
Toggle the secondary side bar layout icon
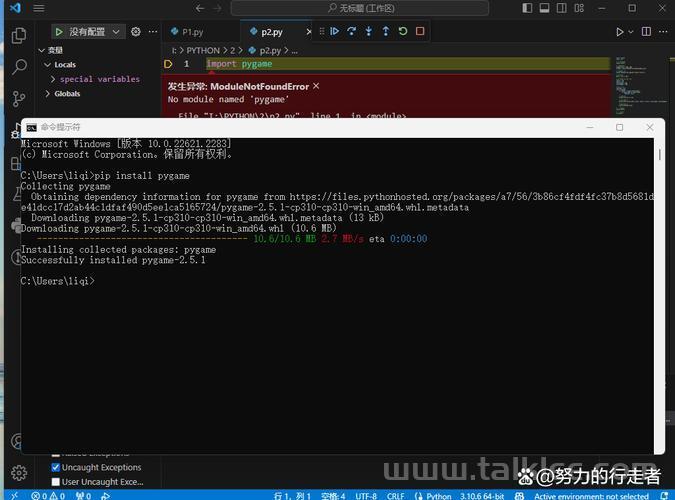tap(562, 8)
